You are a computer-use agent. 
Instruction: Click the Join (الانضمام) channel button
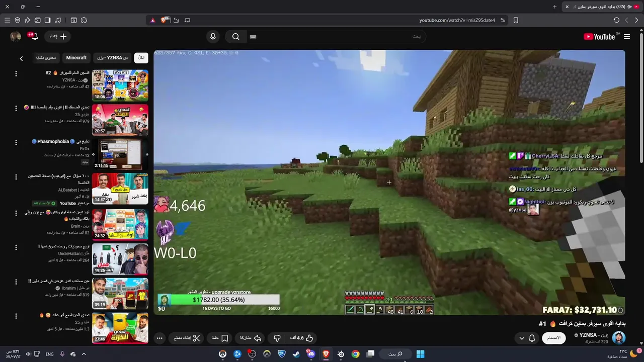point(553,338)
